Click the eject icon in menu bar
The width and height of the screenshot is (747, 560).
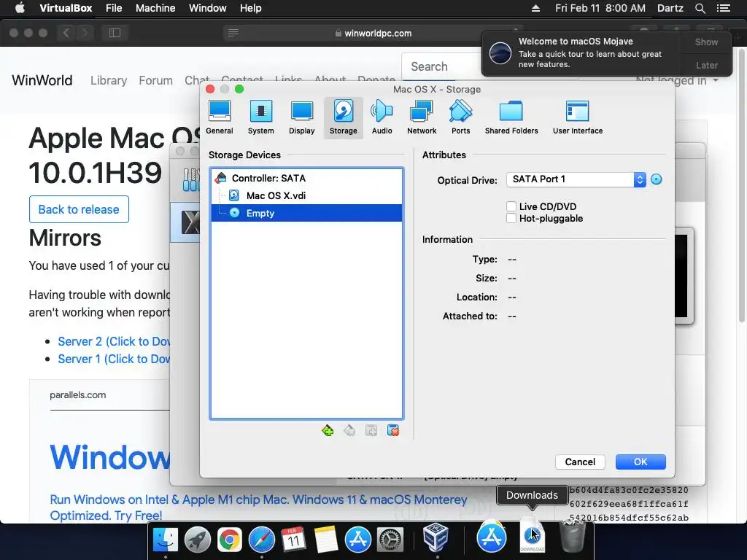tap(535, 8)
